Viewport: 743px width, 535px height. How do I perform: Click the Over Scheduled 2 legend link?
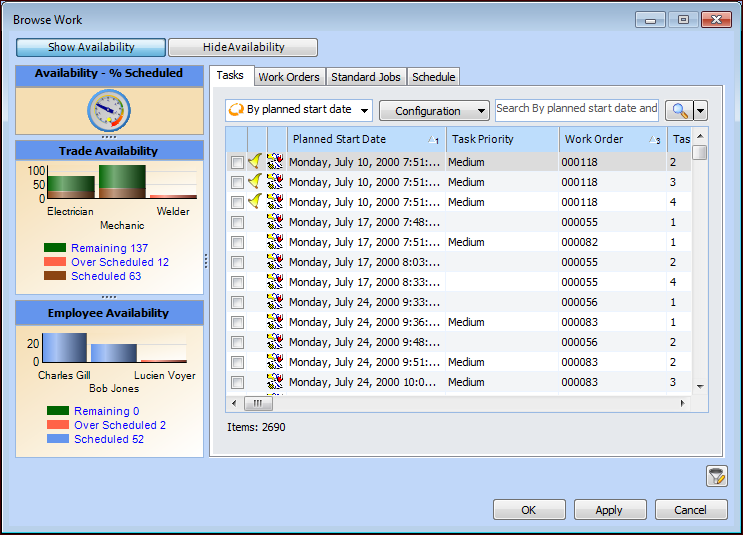click(x=120, y=425)
